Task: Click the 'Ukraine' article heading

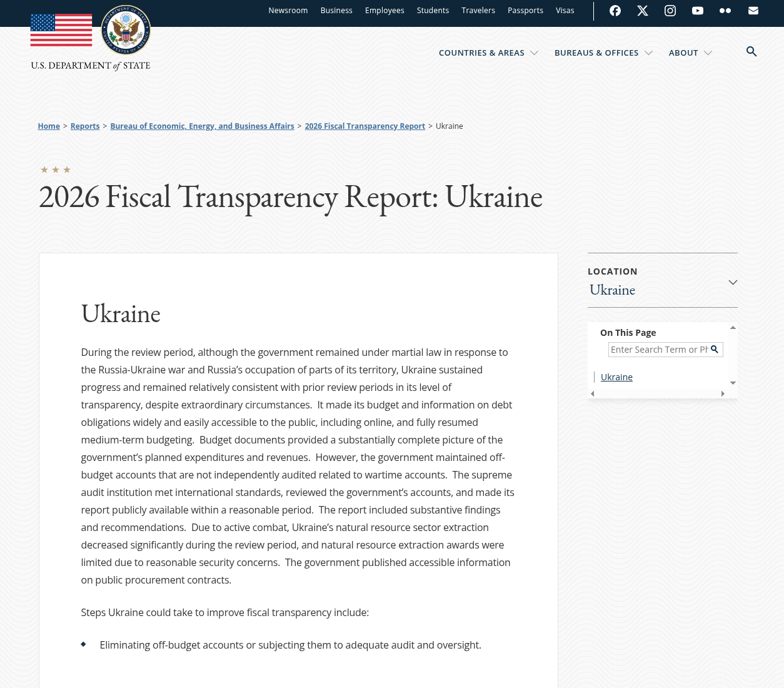Action: click(x=121, y=314)
